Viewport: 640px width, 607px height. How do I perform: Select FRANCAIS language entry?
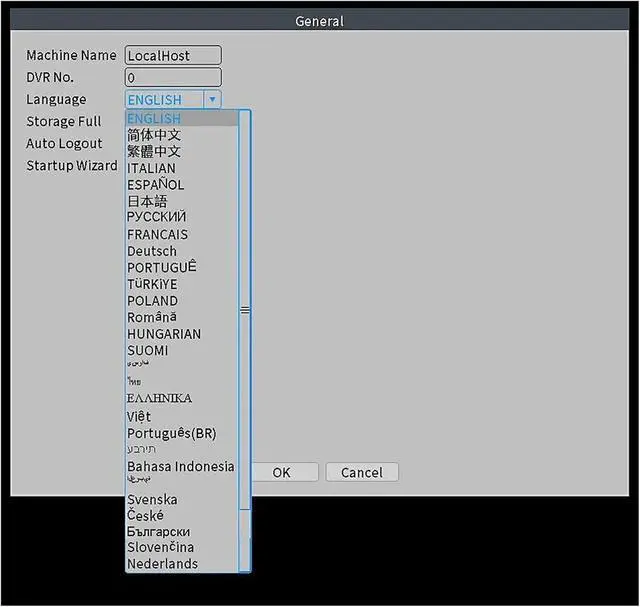(x=157, y=235)
